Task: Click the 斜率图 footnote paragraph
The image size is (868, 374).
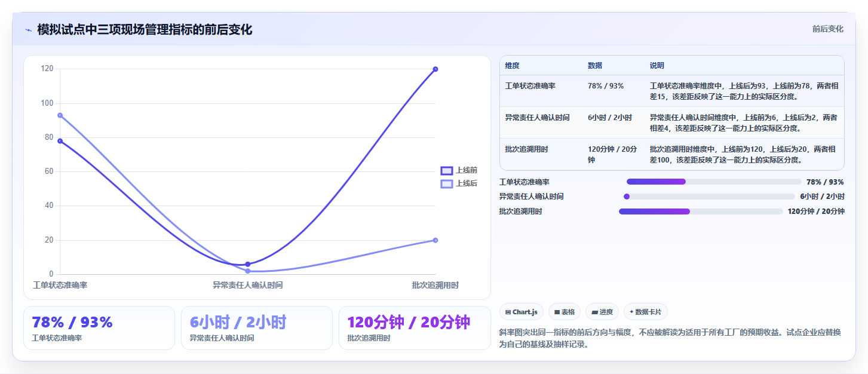Action: (x=671, y=338)
